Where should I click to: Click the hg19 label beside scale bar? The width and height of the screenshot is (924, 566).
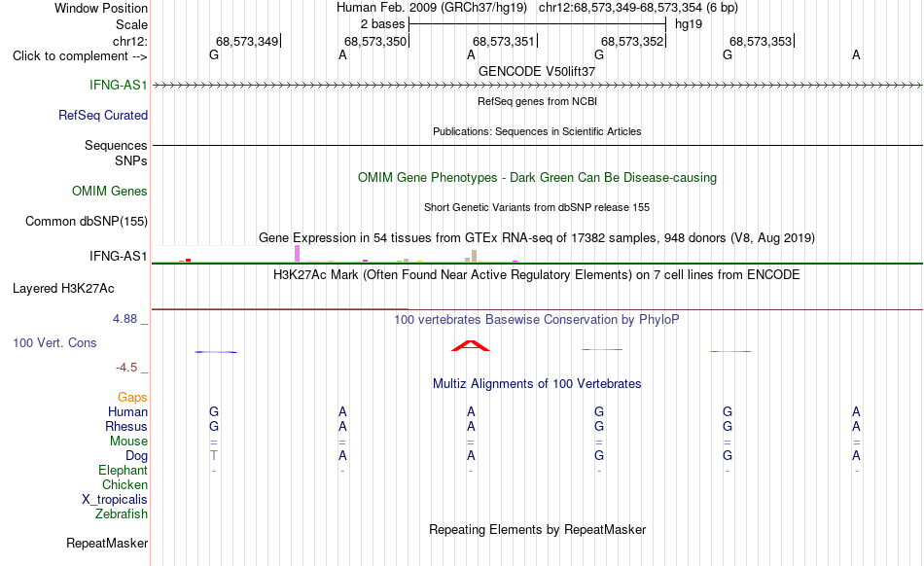[689, 24]
